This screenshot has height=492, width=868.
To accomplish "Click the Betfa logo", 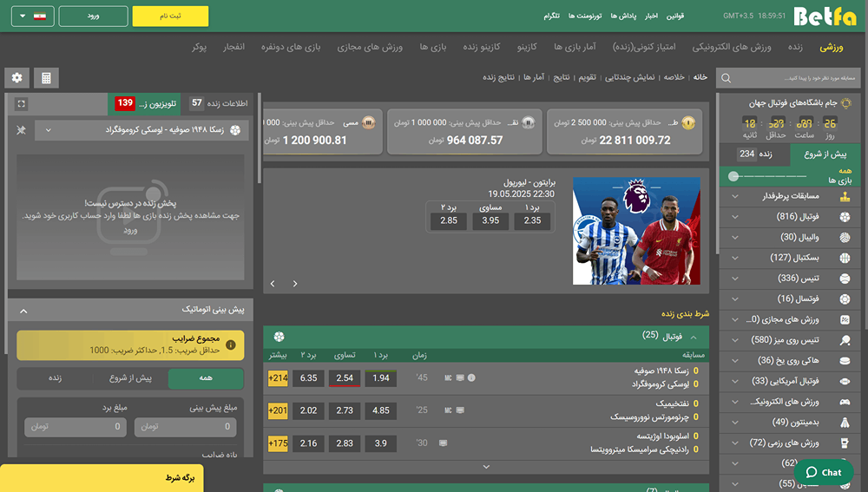I will (825, 16).
